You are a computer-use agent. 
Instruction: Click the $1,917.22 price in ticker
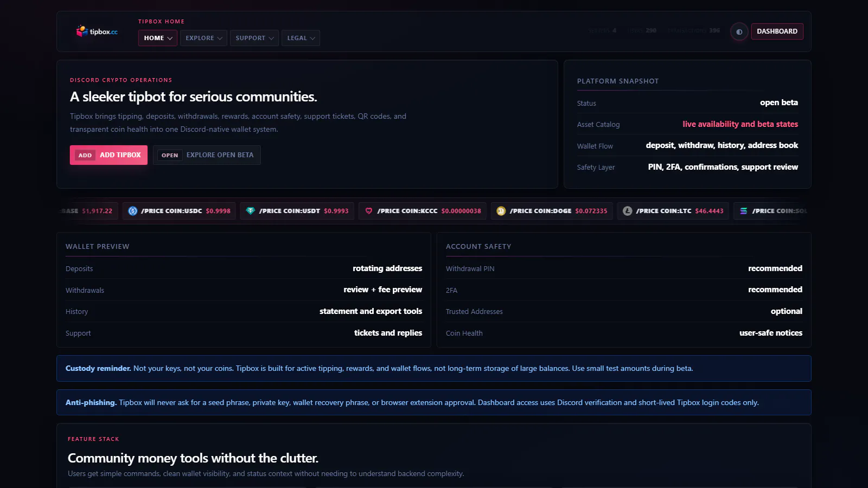[97, 211]
